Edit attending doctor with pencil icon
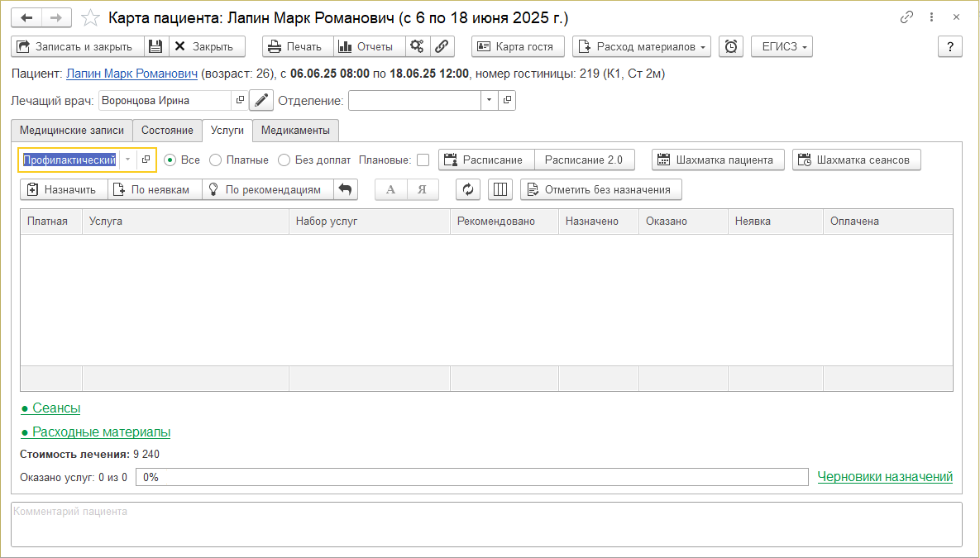This screenshot has width=980, height=558. coord(261,100)
